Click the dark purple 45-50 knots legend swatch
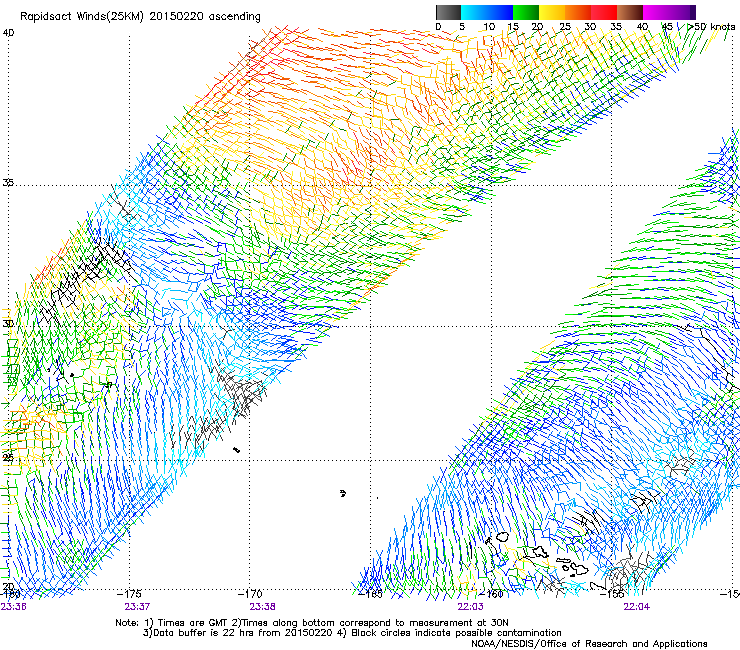The width and height of the screenshot is (740, 650). point(682,12)
